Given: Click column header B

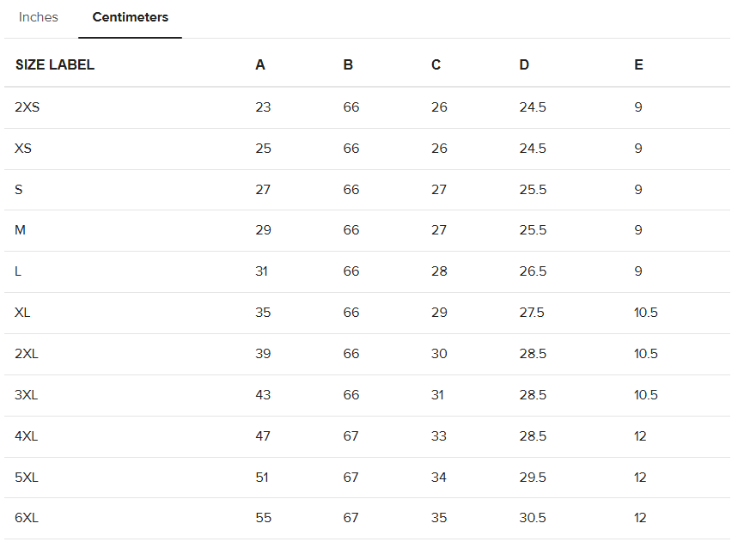Looking at the screenshot, I should (x=348, y=65).
